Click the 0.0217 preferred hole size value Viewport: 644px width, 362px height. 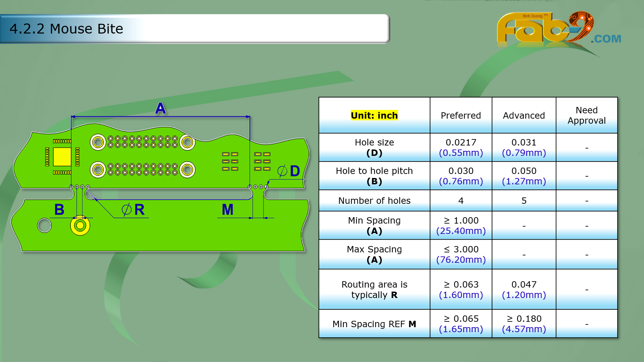pyautogui.click(x=461, y=142)
